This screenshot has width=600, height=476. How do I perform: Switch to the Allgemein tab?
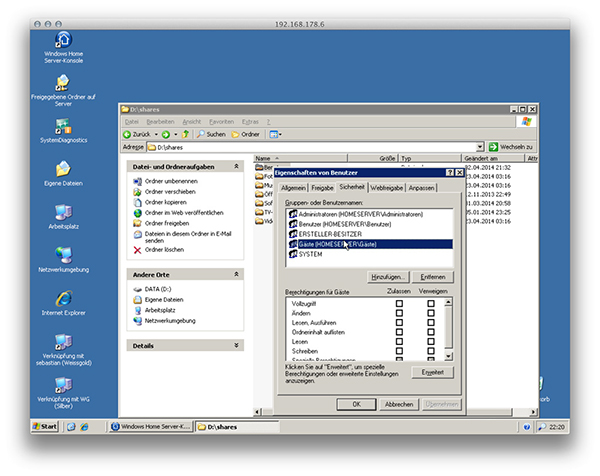tap(293, 188)
